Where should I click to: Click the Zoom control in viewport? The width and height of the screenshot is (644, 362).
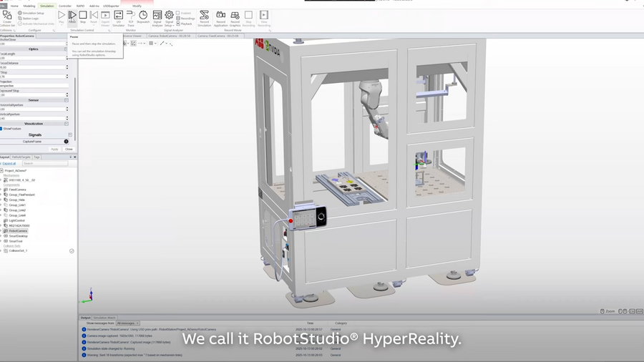(x=608, y=311)
